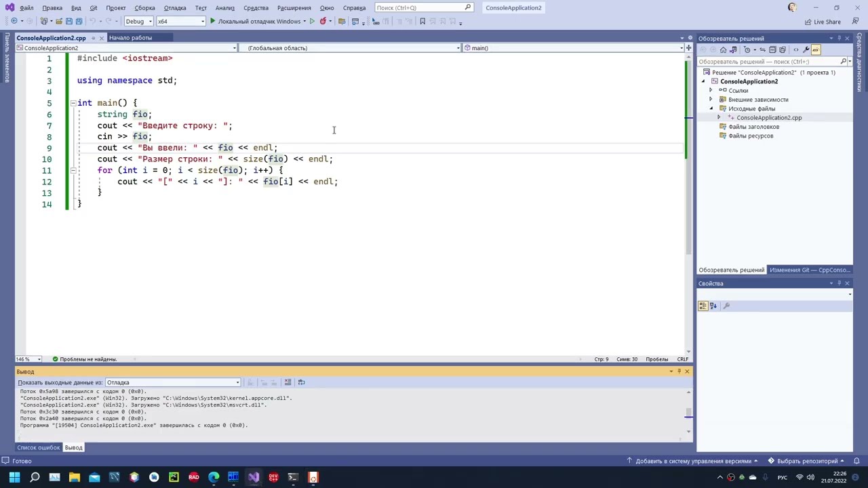
Task: Open the Правка menu
Action: pos(52,7)
